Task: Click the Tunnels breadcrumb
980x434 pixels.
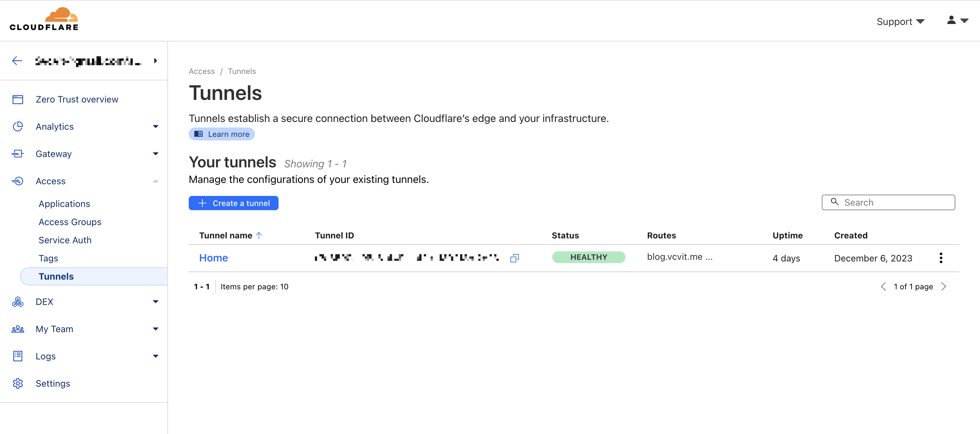Action: (x=242, y=71)
